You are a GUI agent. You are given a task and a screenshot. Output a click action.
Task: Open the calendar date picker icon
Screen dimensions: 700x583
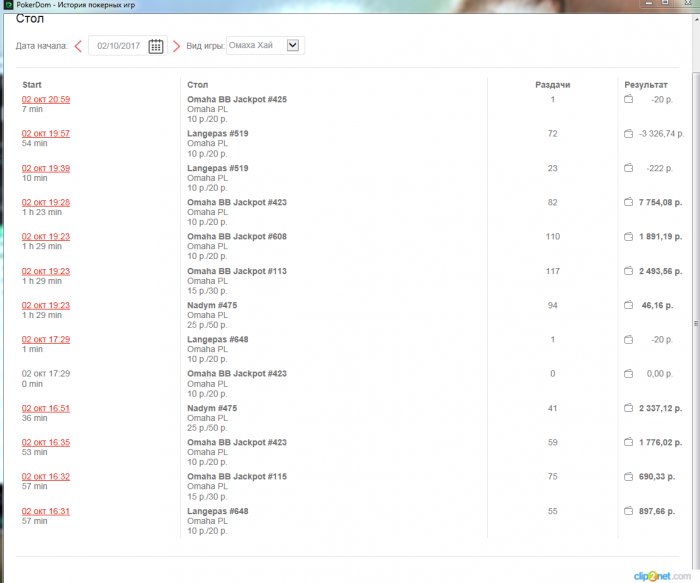click(x=156, y=46)
